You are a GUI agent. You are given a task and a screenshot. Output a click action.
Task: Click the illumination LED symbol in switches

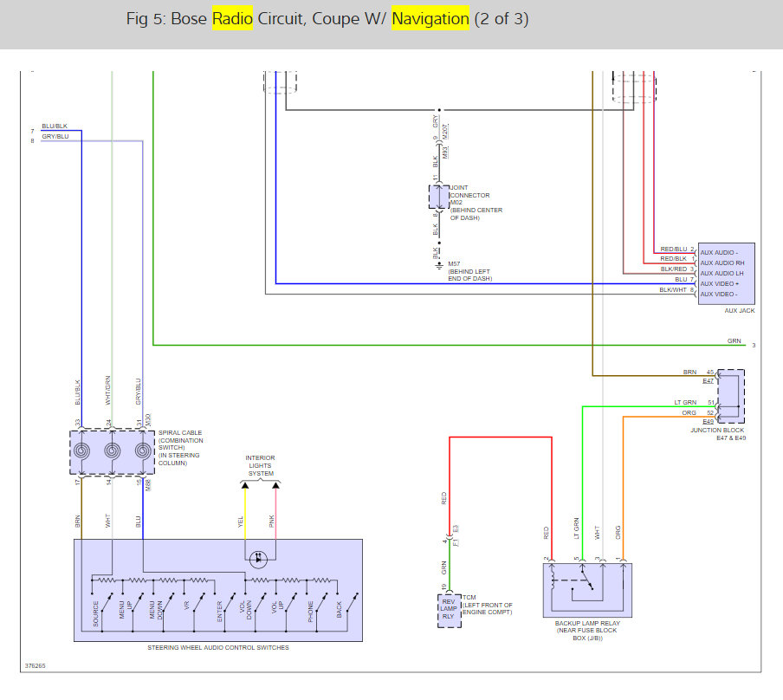(x=258, y=559)
